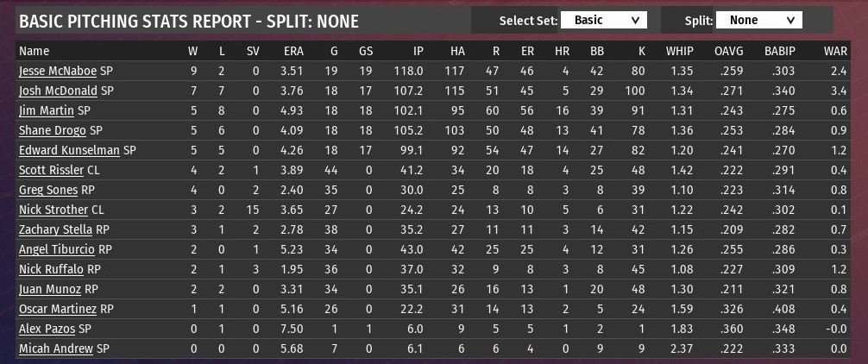Sort by the SV column header
This screenshot has height=364, width=868.
tap(252, 51)
